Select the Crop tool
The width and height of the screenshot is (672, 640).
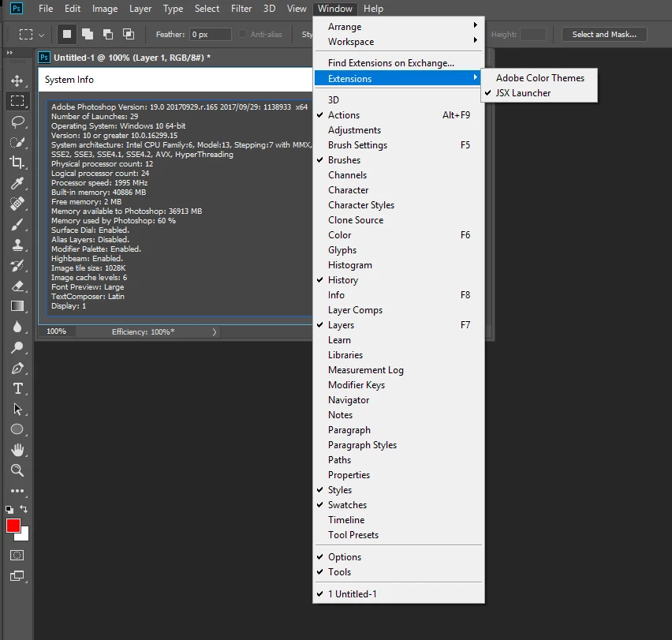click(17, 163)
